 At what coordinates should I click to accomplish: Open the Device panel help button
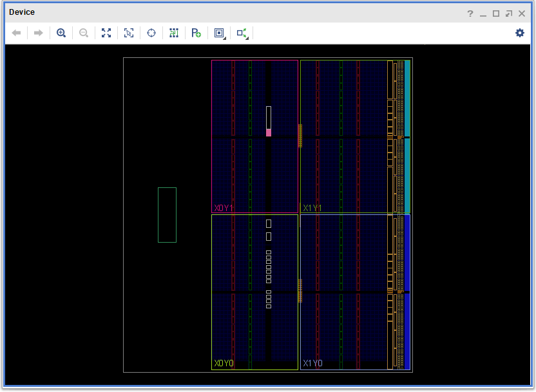[x=470, y=14]
